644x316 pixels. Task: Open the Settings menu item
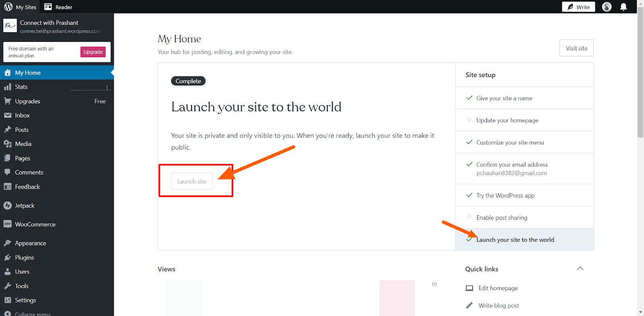[57, 300]
